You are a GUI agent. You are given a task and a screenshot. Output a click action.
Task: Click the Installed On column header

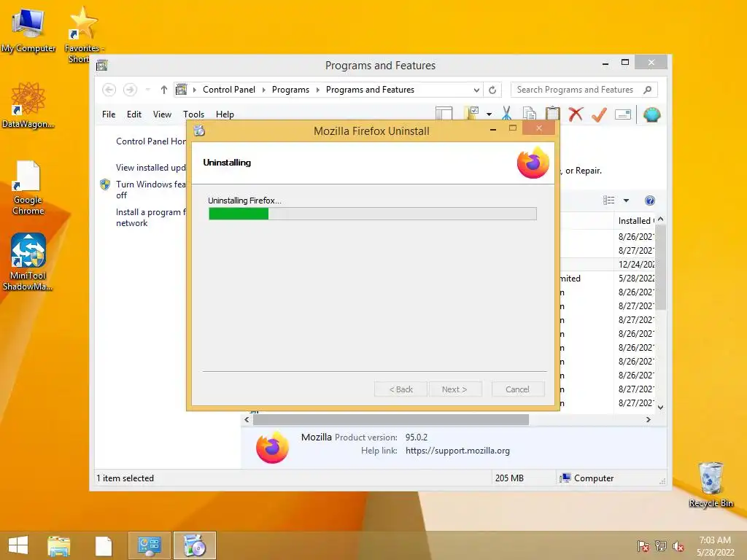tap(635, 220)
